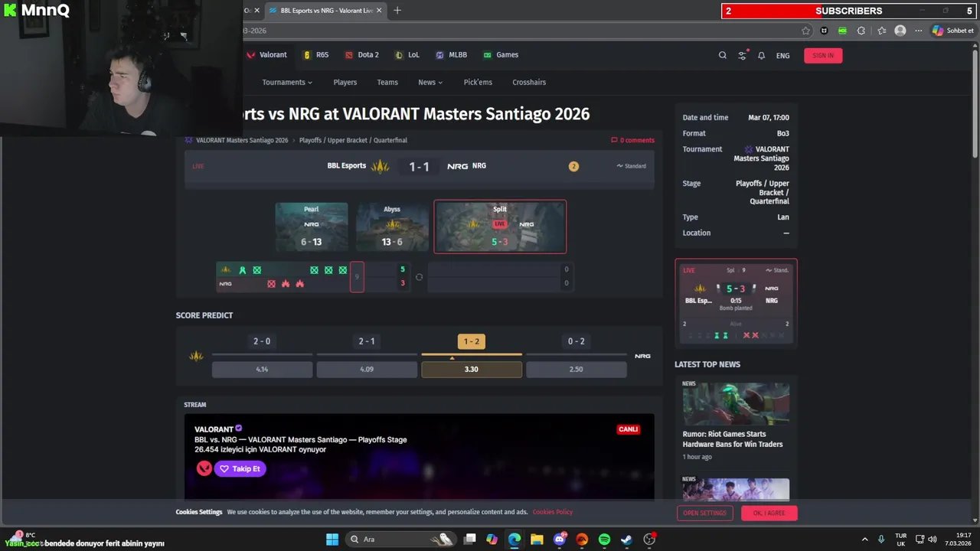Click the Valorant channel avatar on stream
This screenshot has height=551, width=980.
pos(204,468)
